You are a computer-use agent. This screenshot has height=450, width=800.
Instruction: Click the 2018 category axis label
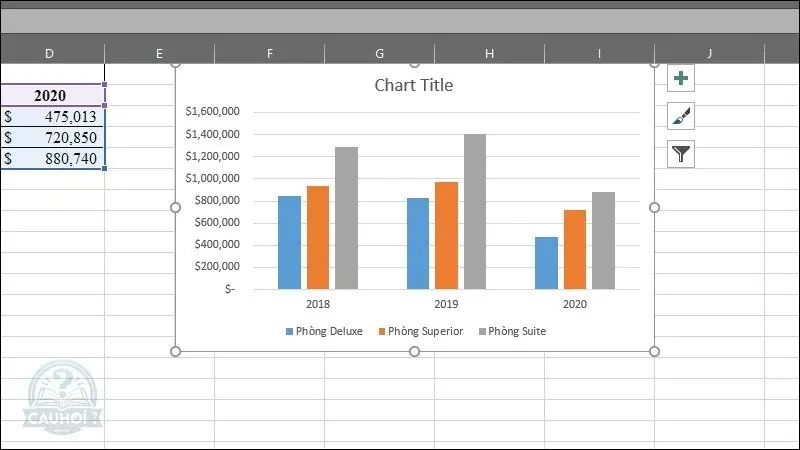(x=318, y=304)
